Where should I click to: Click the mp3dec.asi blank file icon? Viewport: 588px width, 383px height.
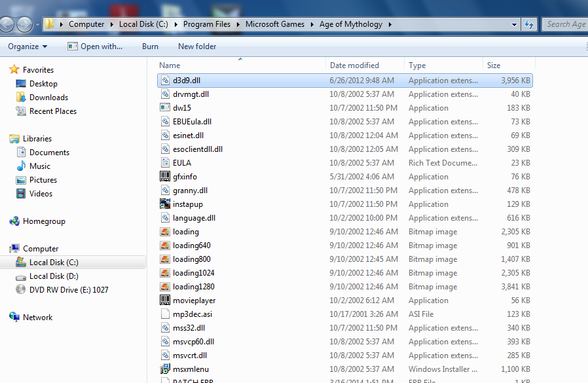click(165, 314)
